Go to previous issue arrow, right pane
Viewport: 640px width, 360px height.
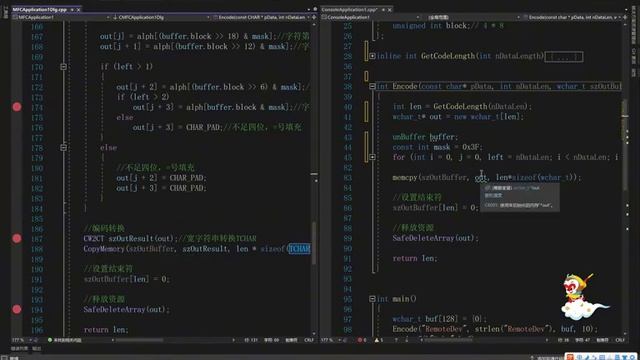396,340
